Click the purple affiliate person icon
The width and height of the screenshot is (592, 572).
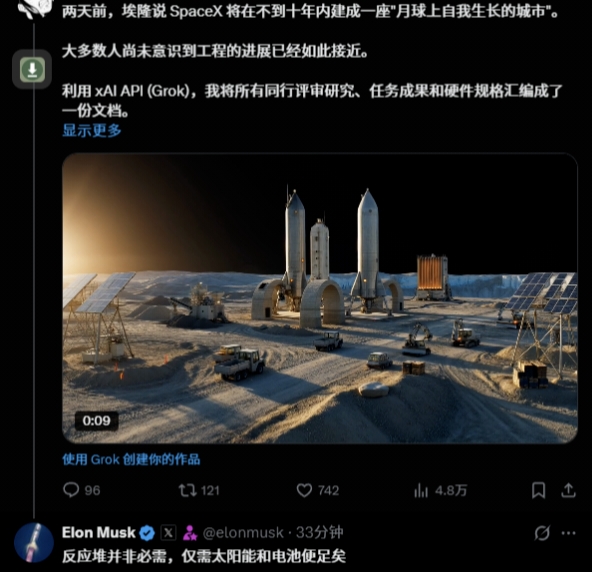pos(190,533)
